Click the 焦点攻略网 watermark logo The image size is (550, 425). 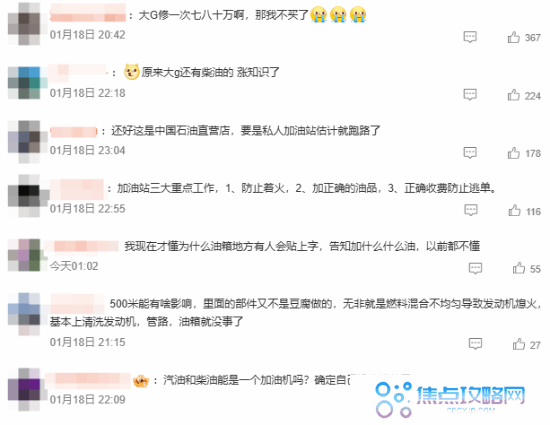point(450,399)
